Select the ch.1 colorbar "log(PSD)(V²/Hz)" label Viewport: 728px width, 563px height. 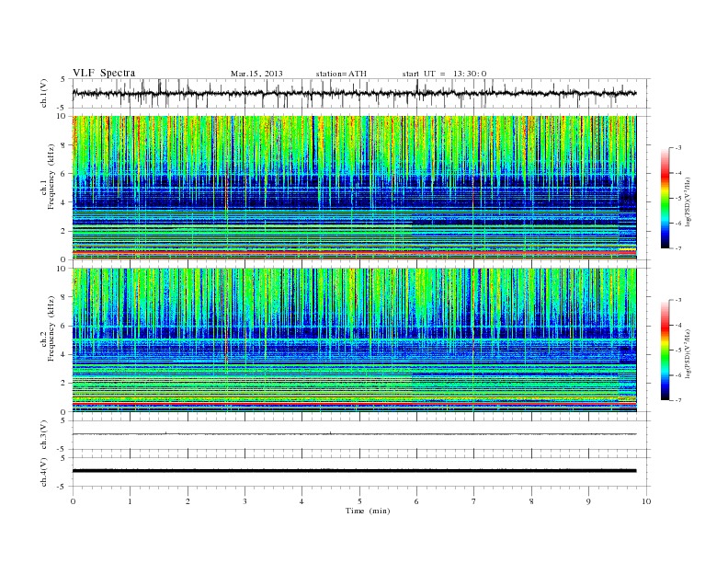[x=688, y=201]
